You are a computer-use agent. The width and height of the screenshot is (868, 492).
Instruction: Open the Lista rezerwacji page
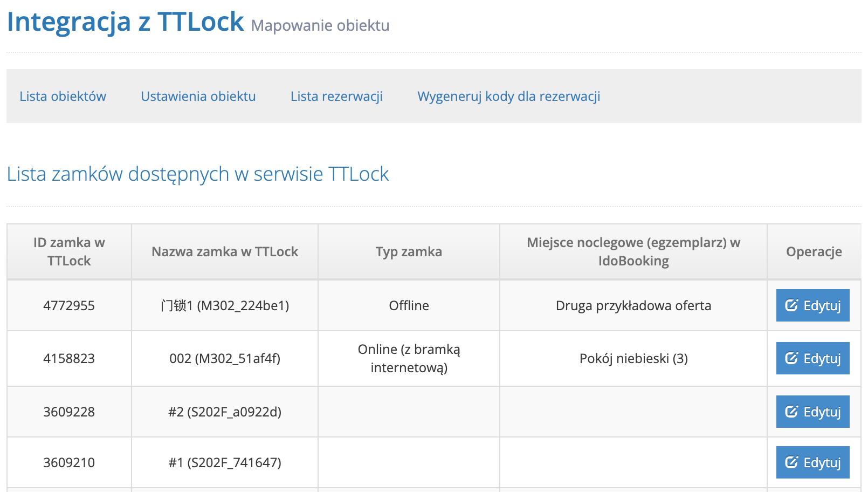[336, 97]
